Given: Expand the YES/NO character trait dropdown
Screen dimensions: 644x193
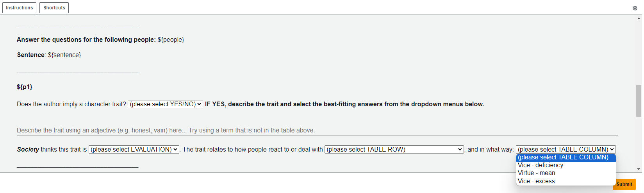Looking at the screenshot, I should (165, 104).
